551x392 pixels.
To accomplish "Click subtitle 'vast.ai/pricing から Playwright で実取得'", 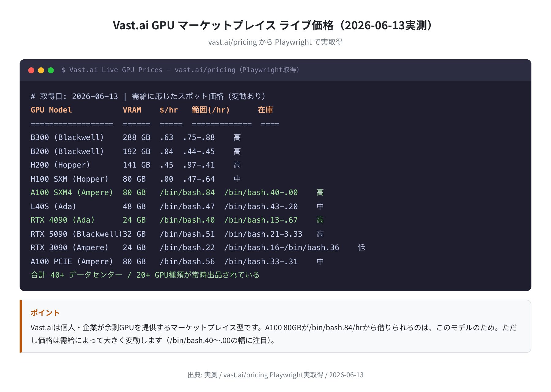I will click(275, 42).
